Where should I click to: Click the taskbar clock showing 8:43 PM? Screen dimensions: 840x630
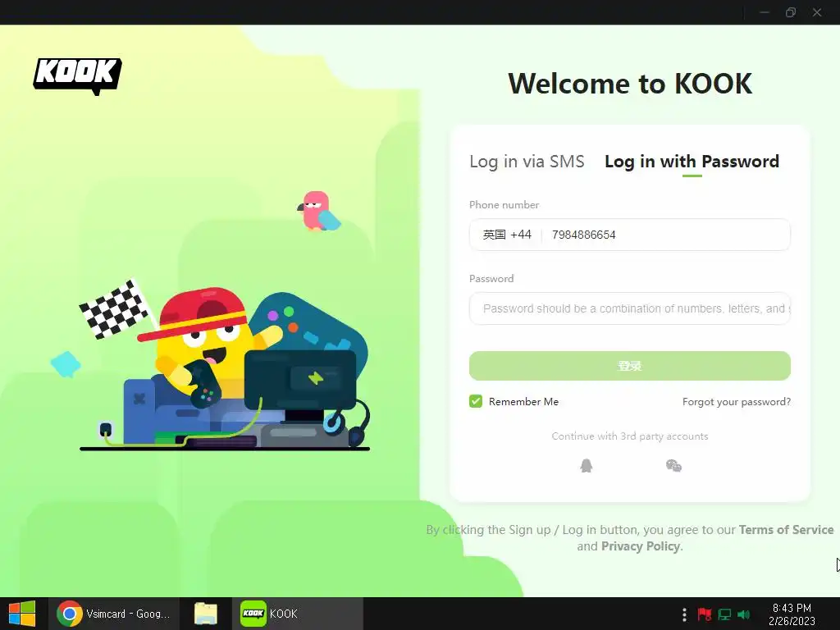click(792, 614)
